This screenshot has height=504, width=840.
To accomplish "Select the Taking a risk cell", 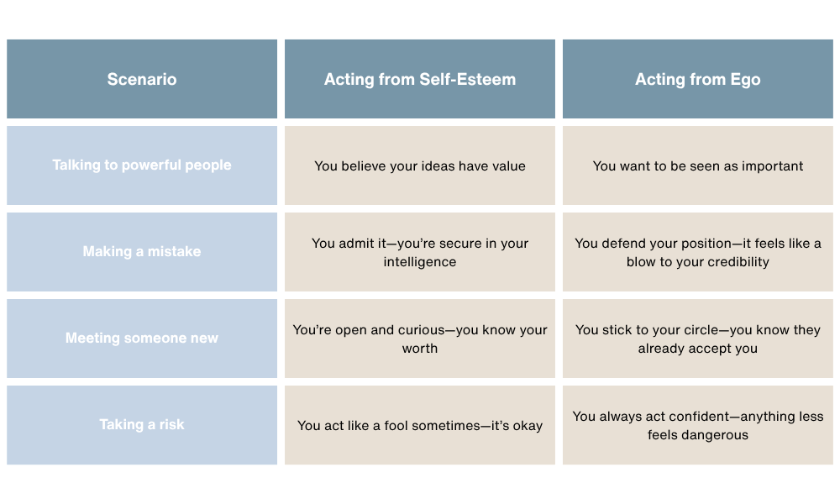I will pyautogui.click(x=142, y=425).
